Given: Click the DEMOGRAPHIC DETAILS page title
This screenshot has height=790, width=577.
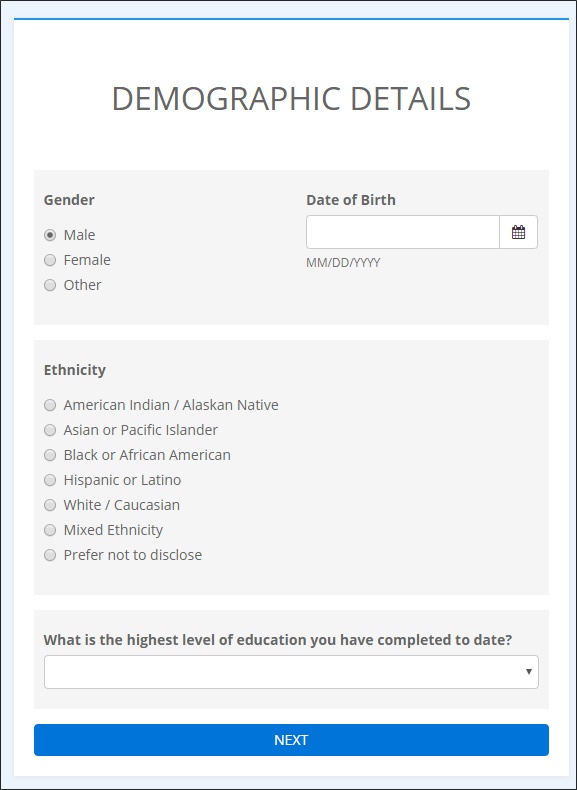Looking at the screenshot, I should pos(291,99).
